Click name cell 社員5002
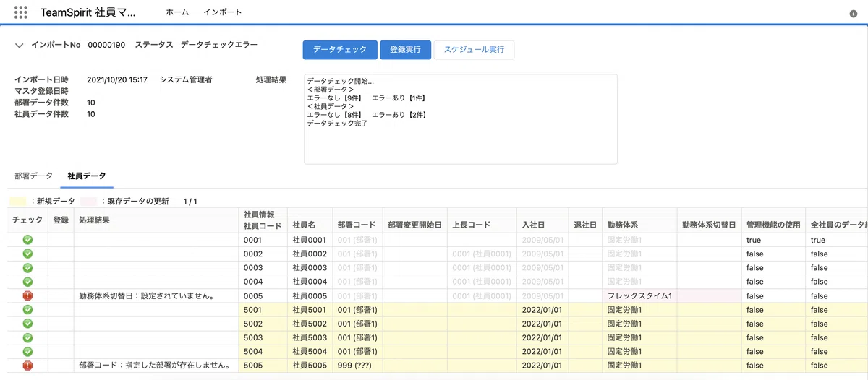 [x=309, y=324]
